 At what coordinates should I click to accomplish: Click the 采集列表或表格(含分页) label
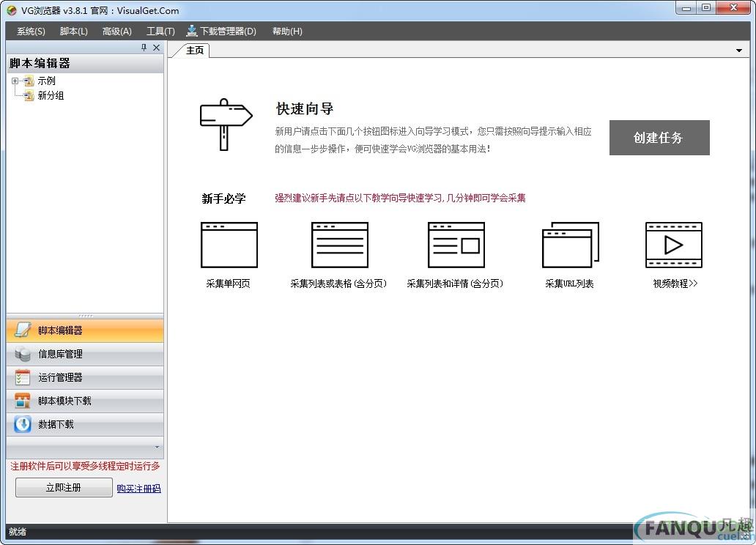click(338, 283)
